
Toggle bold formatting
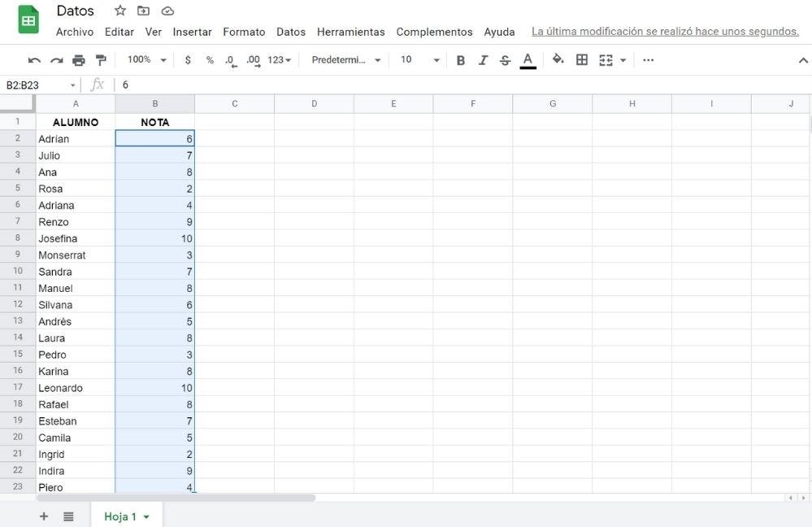pyautogui.click(x=461, y=59)
